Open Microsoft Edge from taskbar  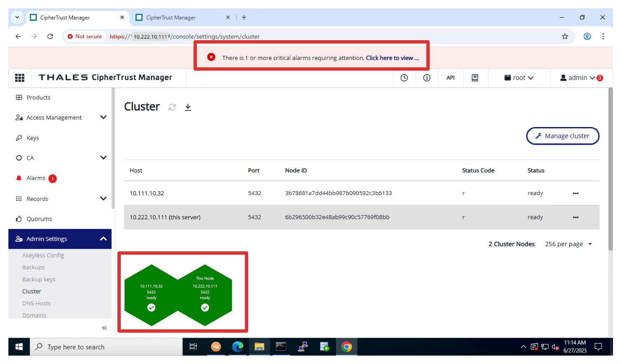pyautogui.click(x=238, y=347)
